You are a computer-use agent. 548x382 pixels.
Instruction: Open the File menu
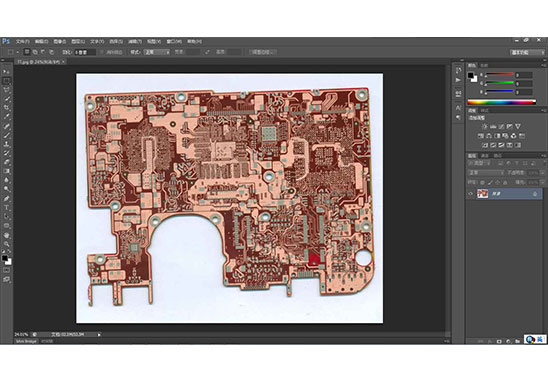[x=22, y=41]
